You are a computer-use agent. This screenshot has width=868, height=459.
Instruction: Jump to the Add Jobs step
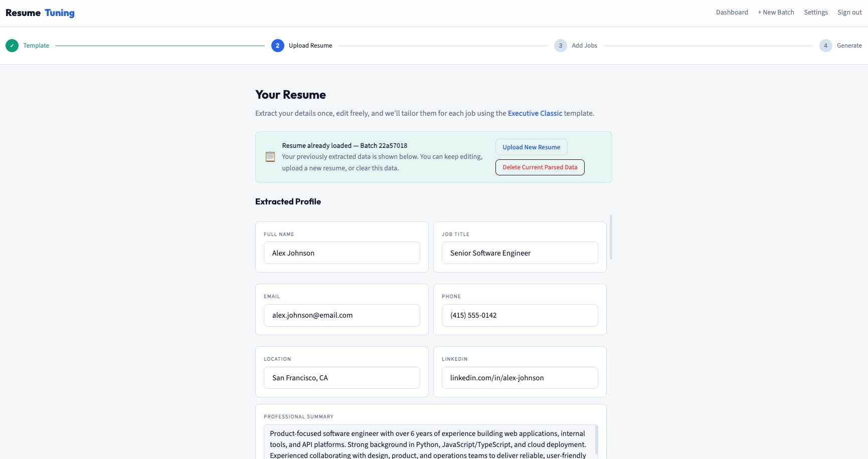[560, 46]
